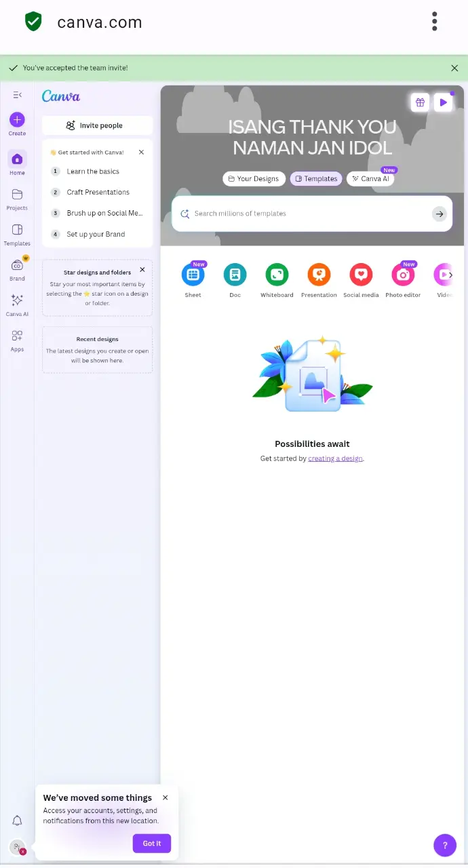468x868 pixels.
Task: Create a new Whiteboard
Action: tap(277, 281)
